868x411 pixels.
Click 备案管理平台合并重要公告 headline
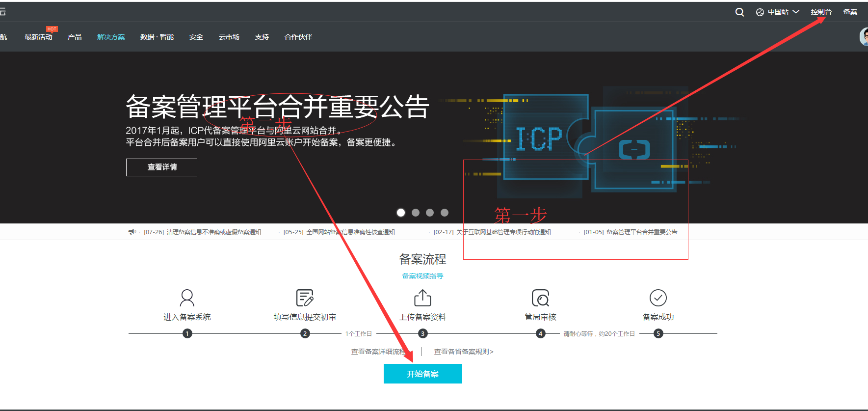[x=278, y=107]
